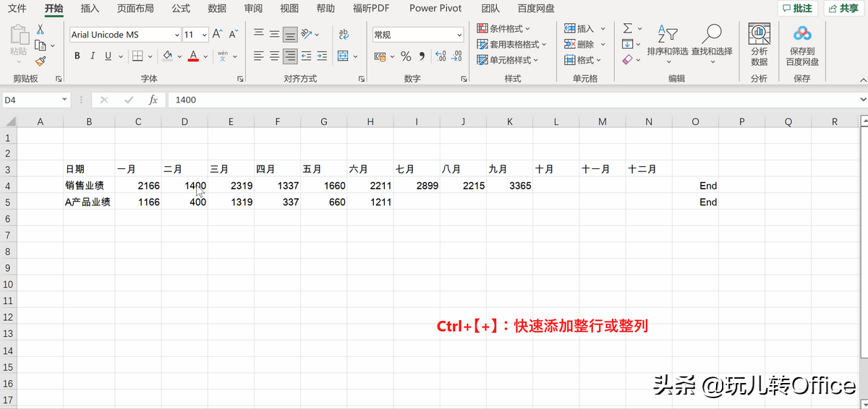
Task: Click the Decrease Decimal icon
Action: point(456,56)
